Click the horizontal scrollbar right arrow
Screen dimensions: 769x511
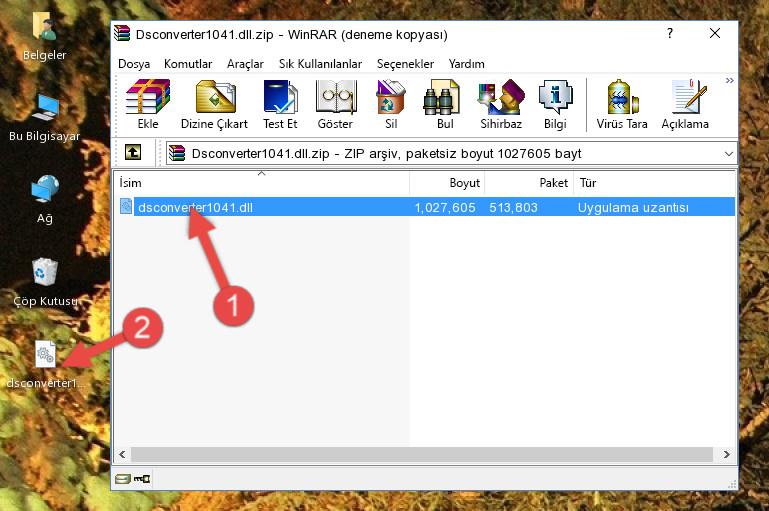[726, 455]
